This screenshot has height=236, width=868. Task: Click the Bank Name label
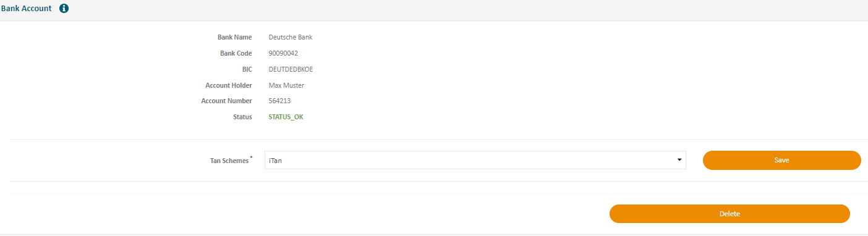[235, 37]
